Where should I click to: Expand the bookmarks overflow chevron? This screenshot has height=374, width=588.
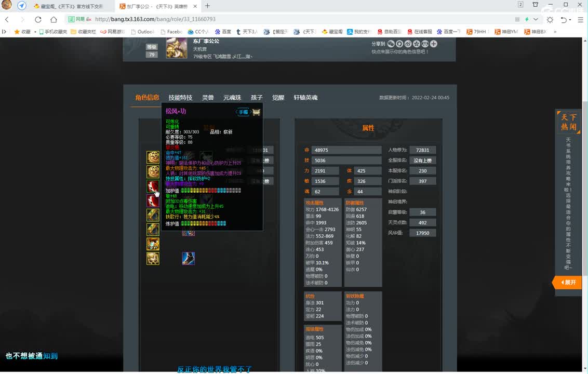pyautogui.click(x=555, y=32)
